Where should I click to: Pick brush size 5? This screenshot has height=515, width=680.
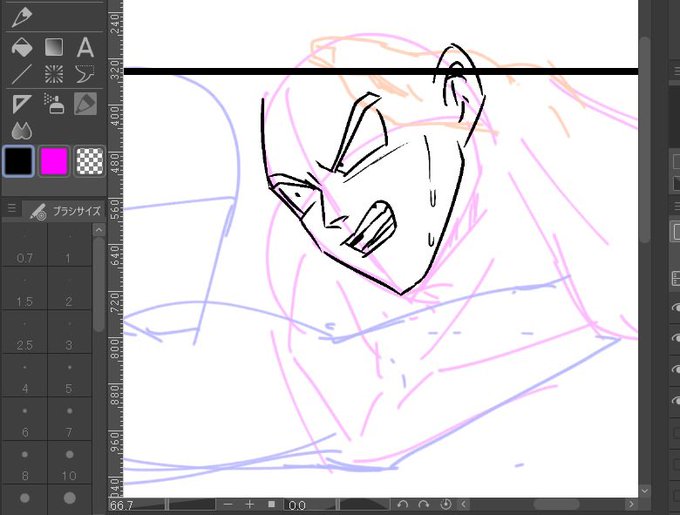[69, 375]
